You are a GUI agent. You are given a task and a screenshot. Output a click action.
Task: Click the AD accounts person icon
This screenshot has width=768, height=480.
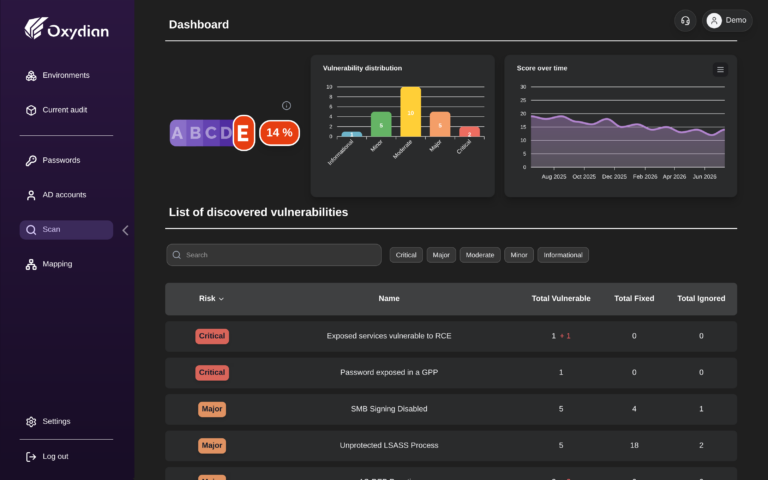[x=31, y=195]
